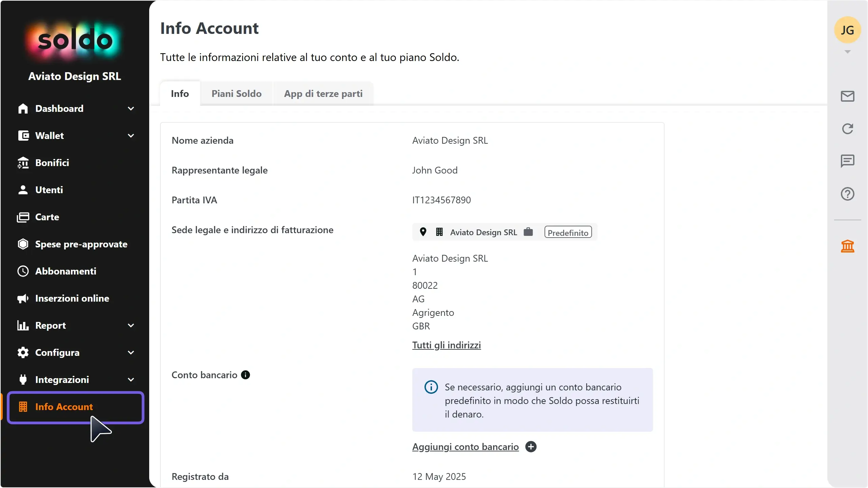This screenshot has height=488, width=868.
Task: Open the dropdown arrow under JG avatar
Action: point(847,52)
